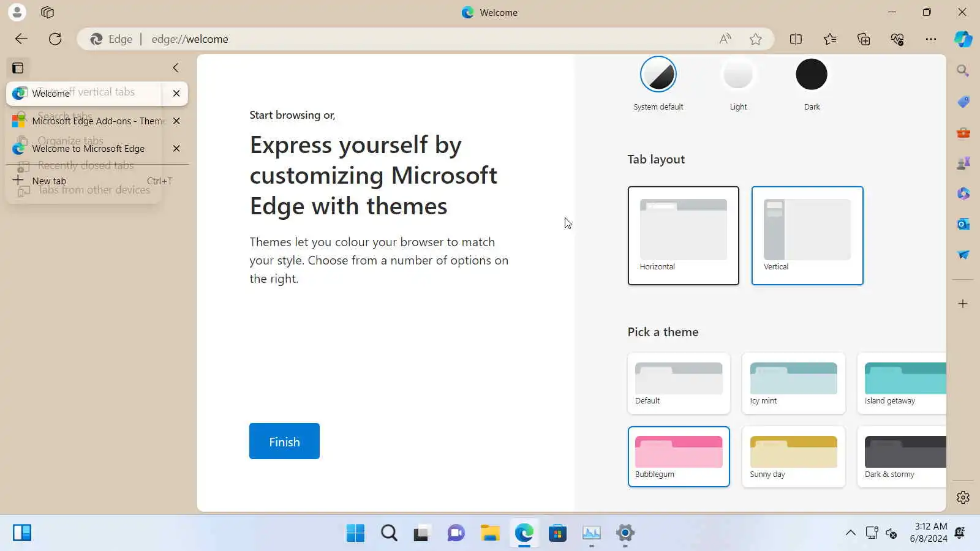Switch to the Welcome tab
The width and height of the screenshot is (980, 551).
tap(86, 93)
